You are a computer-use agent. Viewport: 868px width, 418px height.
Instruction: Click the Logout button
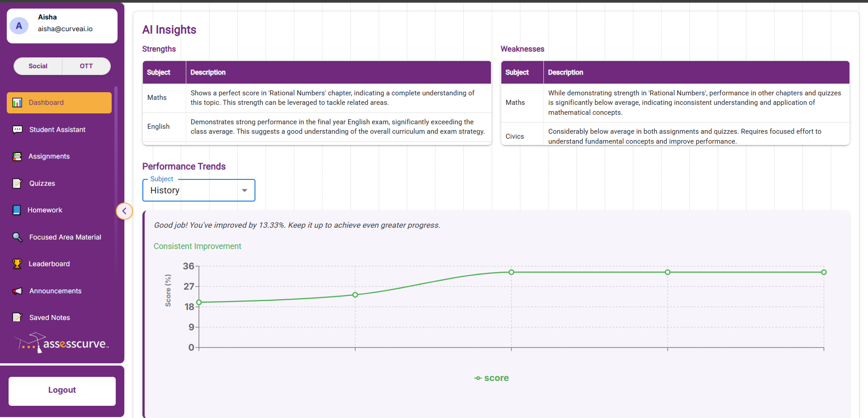[62, 390]
